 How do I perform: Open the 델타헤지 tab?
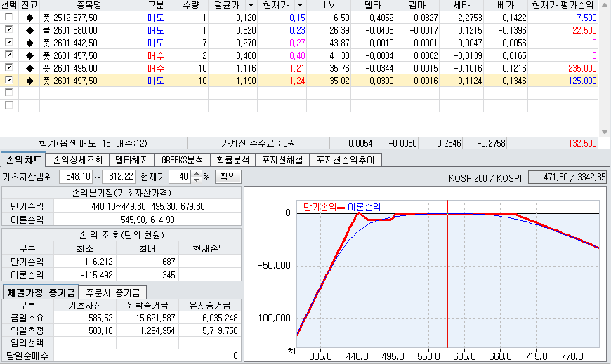[x=132, y=160]
